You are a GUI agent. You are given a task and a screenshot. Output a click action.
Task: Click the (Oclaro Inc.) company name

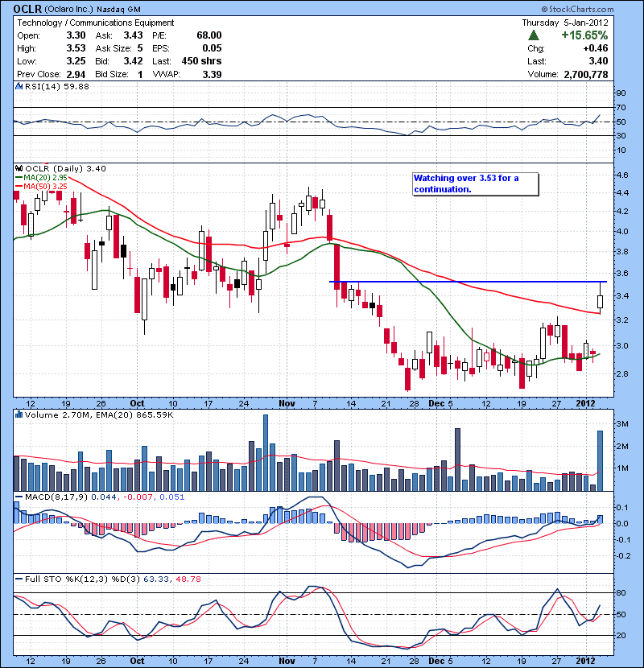click(68, 10)
